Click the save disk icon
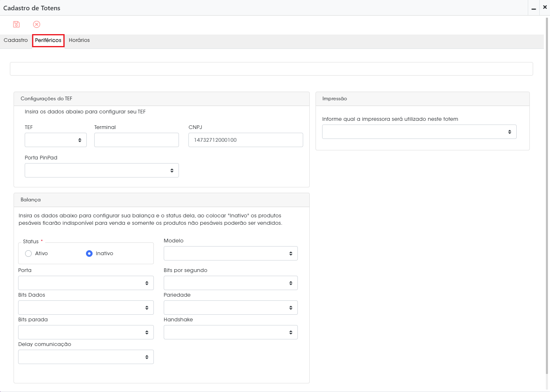Screen dimensions: 550x392 pyautogui.click(x=16, y=25)
